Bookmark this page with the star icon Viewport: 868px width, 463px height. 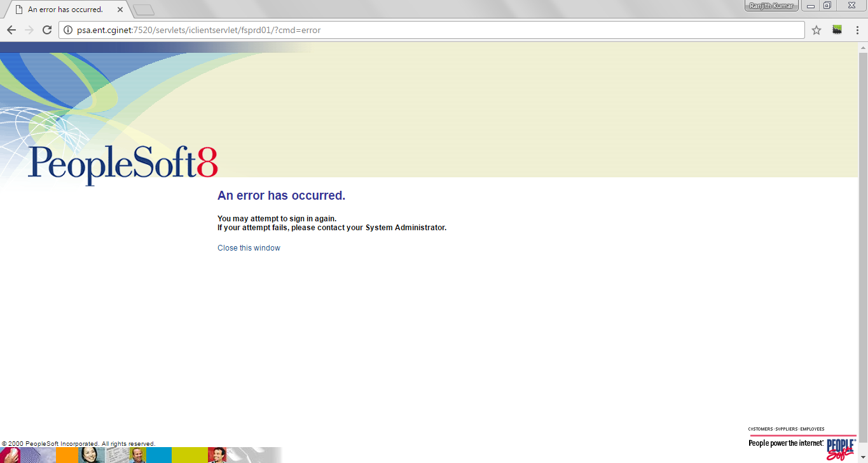click(816, 30)
